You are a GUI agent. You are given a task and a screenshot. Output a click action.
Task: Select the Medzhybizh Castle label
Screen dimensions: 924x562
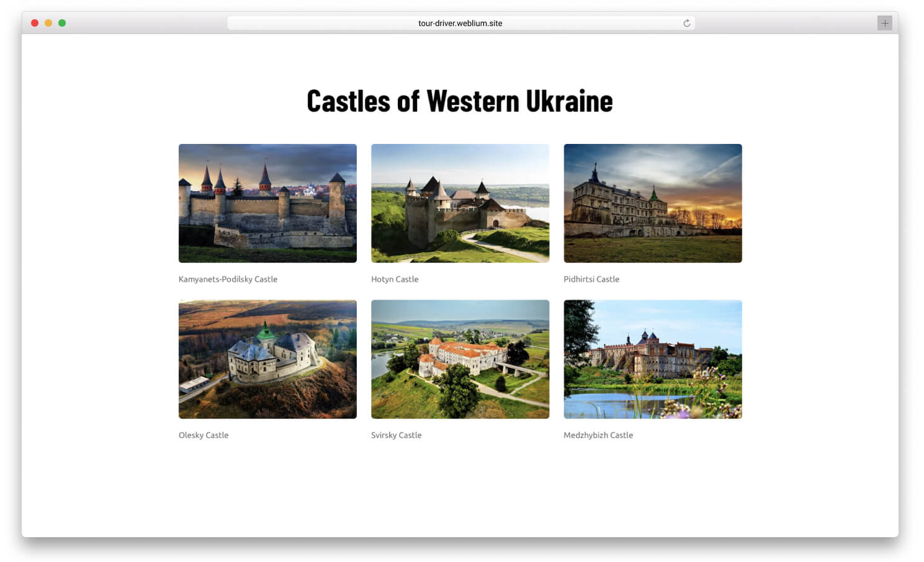[x=598, y=435]
